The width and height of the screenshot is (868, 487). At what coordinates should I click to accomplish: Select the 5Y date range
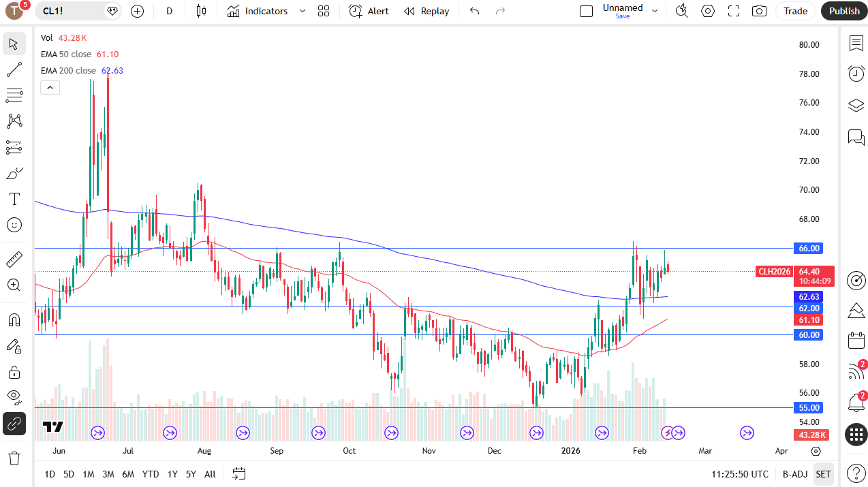(x=191, y=474)
